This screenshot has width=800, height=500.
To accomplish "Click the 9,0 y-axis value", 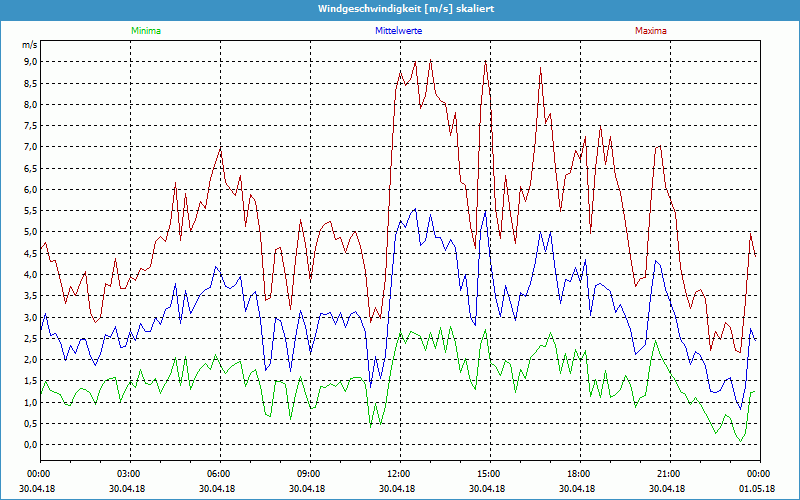I will [x=31, y=62].
